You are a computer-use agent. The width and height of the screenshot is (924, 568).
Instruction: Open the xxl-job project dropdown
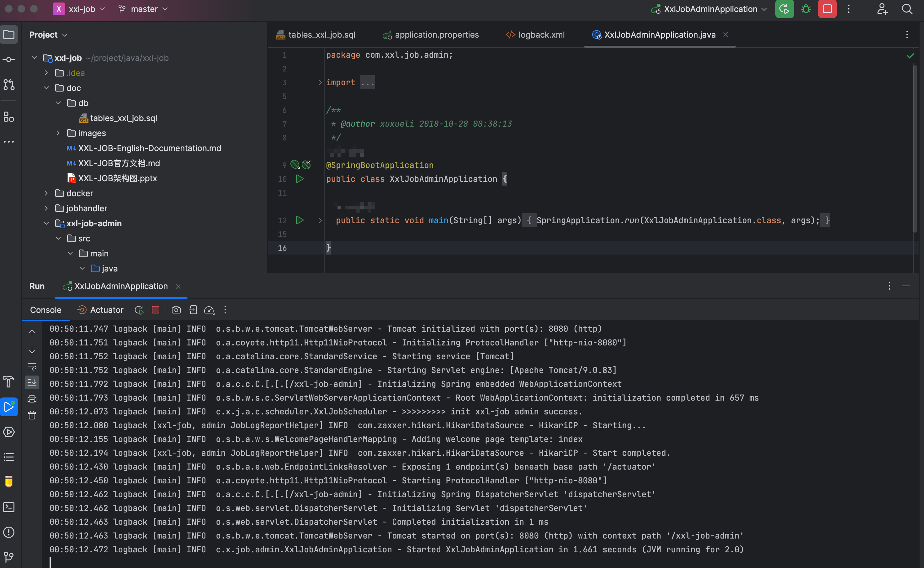click(x=79, y=9)
